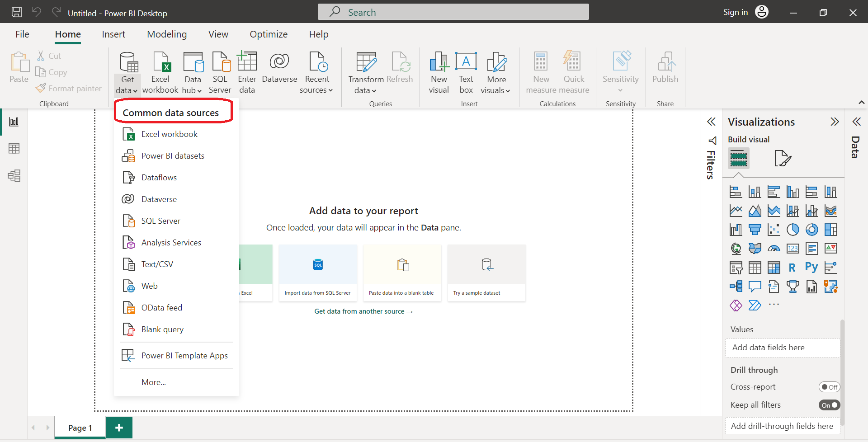
Task: Click More... in data sources list
Action: click(x=154, y=382)
